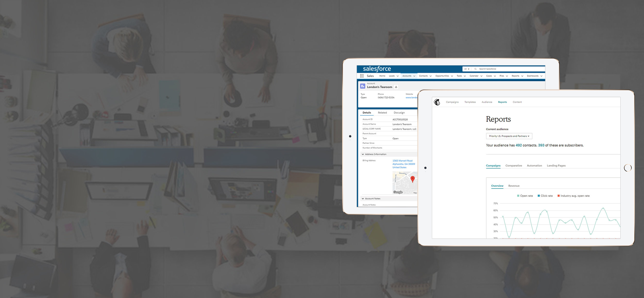
Task: Open the account hierarchy icon beside London's Tearoom
Action: point(396,87)
